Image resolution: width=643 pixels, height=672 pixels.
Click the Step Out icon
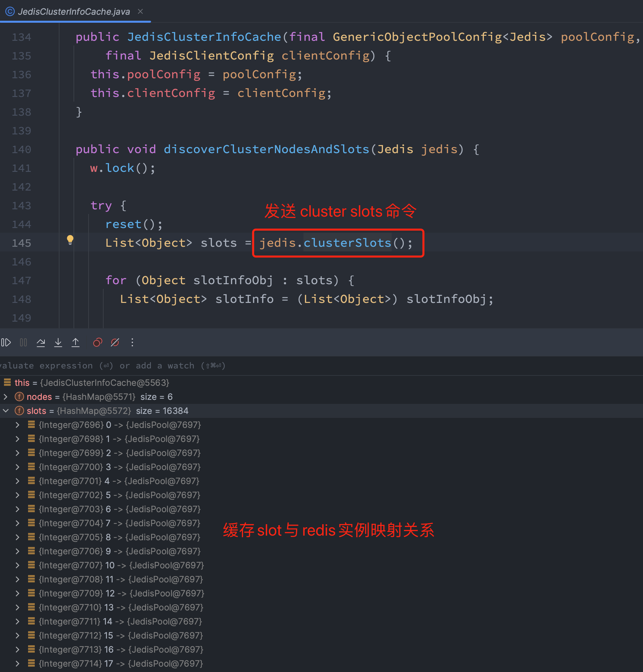click(76, 342)
